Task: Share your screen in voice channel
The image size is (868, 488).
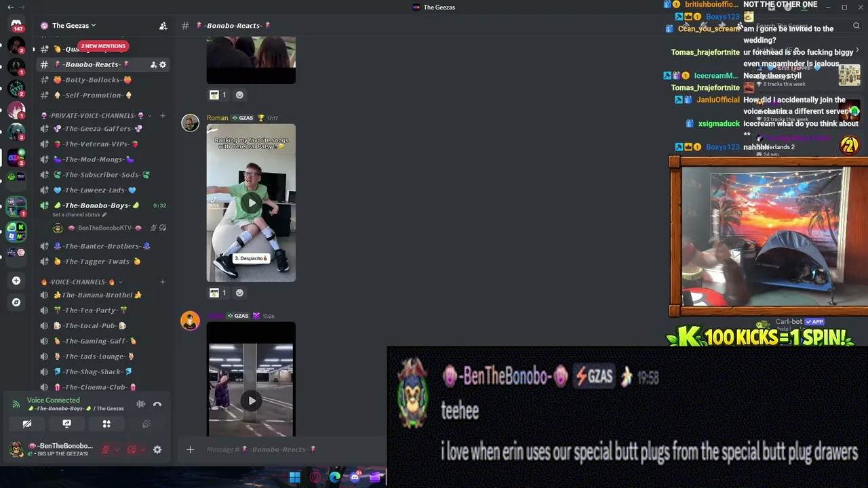Action: pos(66,424)
